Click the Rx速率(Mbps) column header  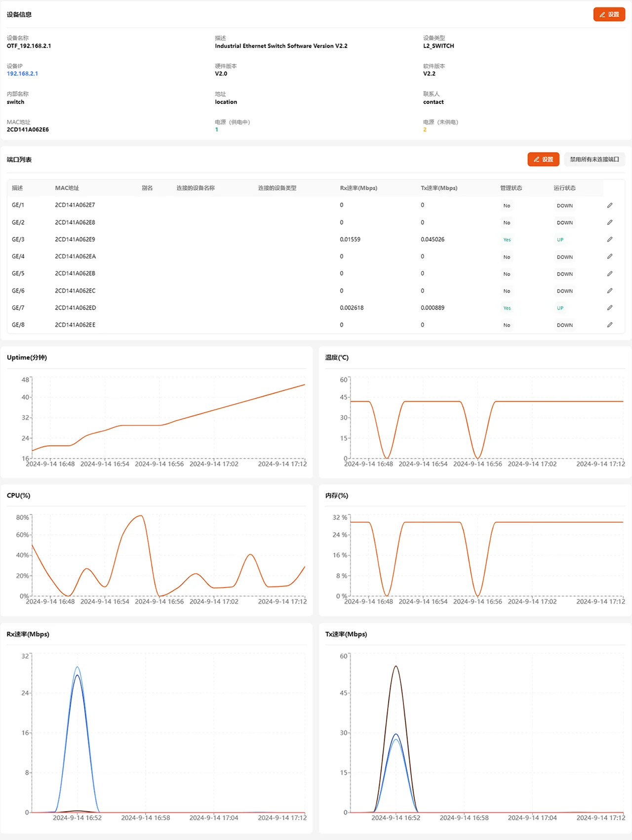click(x=358, y=188)
